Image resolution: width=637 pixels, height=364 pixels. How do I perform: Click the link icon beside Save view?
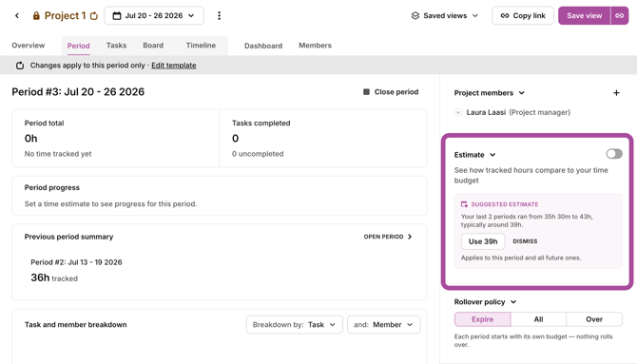point(620,16)
